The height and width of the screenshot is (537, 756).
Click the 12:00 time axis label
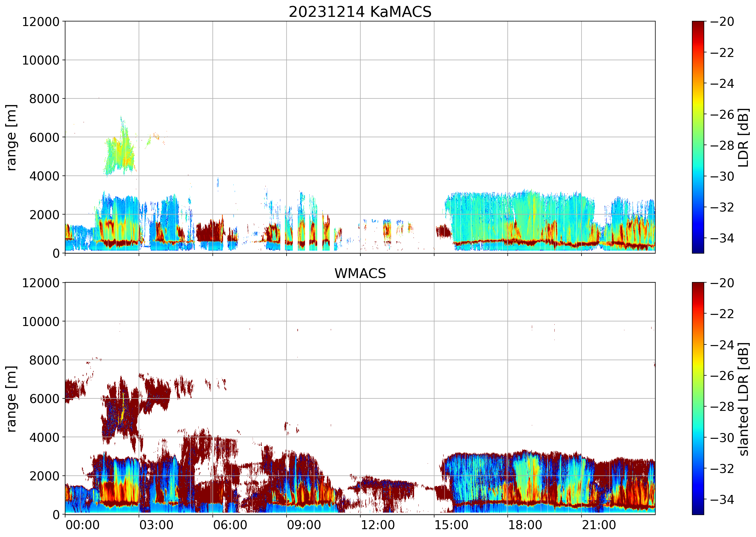(377, 525)
